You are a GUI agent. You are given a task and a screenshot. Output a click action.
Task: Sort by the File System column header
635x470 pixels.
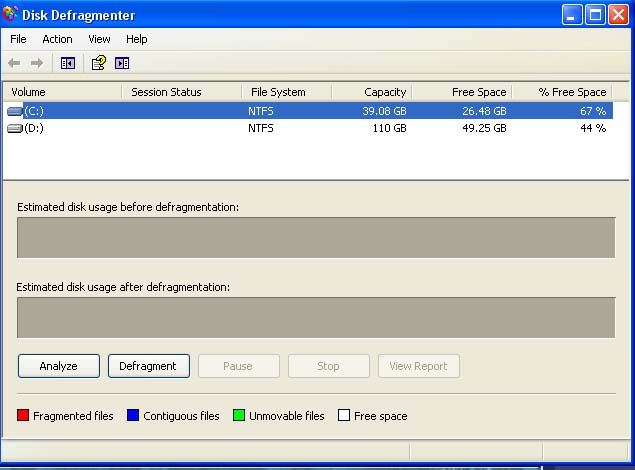pos(287,92)
